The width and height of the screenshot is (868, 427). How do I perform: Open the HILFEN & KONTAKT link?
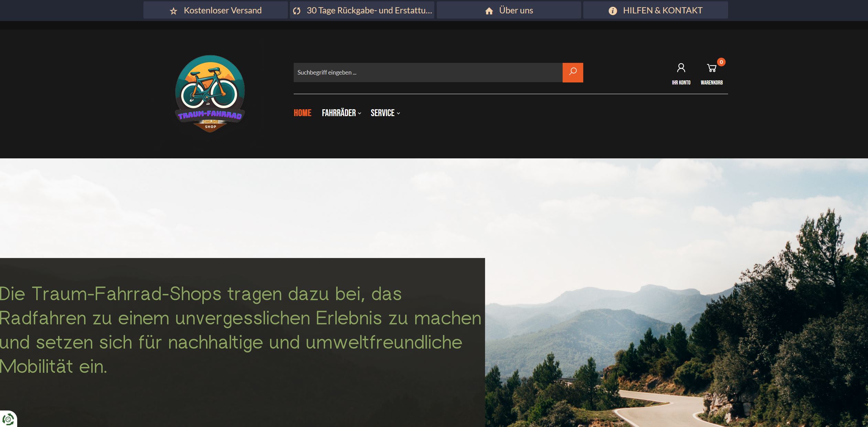click(x=662, y=10)
